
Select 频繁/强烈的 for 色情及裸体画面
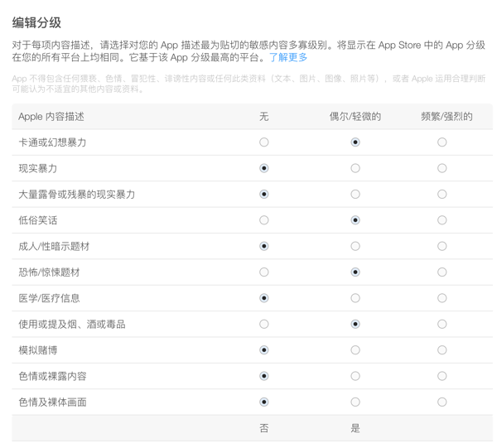(442, 402)
